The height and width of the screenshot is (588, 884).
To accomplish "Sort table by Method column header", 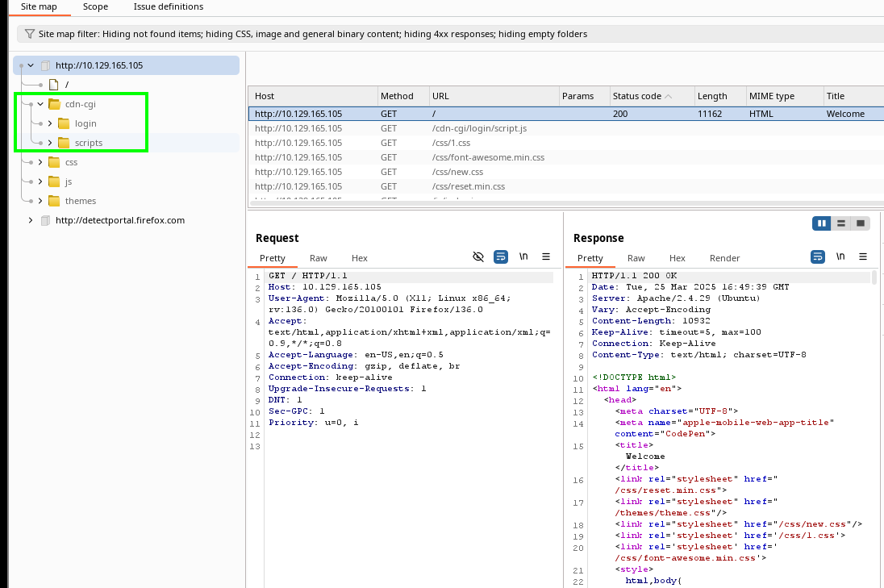I will coord(403,97).
